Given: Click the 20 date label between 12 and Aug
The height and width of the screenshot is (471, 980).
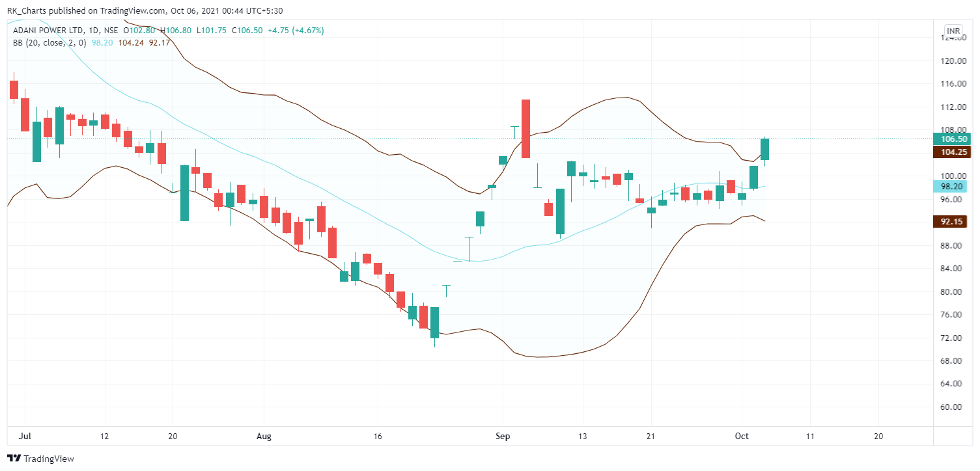Looking at the screenshot, I should click(173, 437).
